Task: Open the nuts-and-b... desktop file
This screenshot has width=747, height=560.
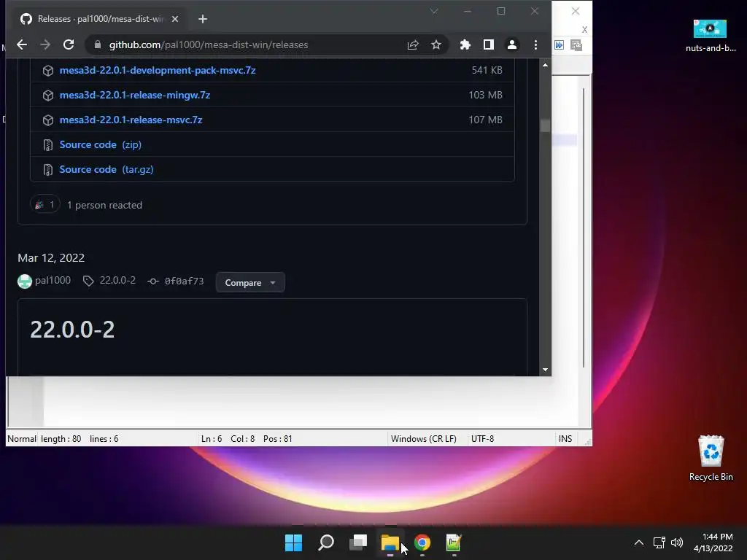Action: (711, 35)
